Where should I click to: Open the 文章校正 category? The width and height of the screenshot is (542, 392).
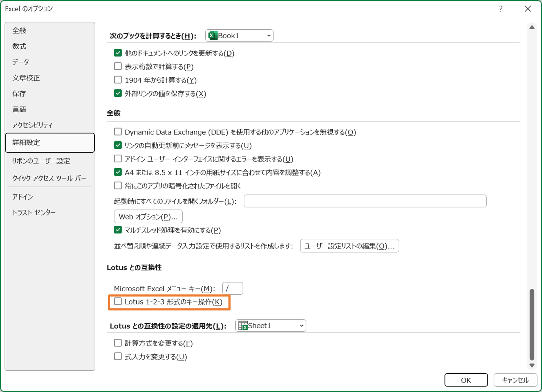coord(50,78)
